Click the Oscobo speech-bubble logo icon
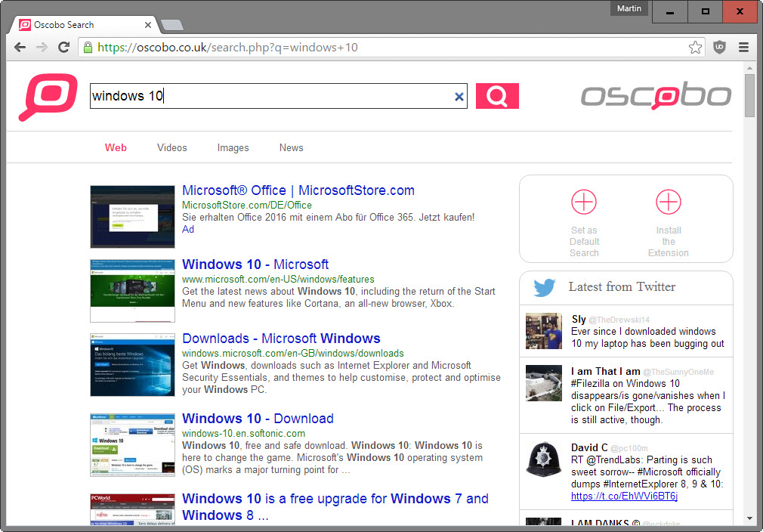 tap(48, 97)
